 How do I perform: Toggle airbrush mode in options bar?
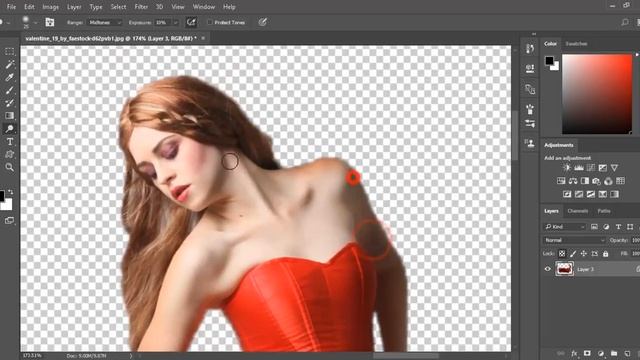(191, 22)
